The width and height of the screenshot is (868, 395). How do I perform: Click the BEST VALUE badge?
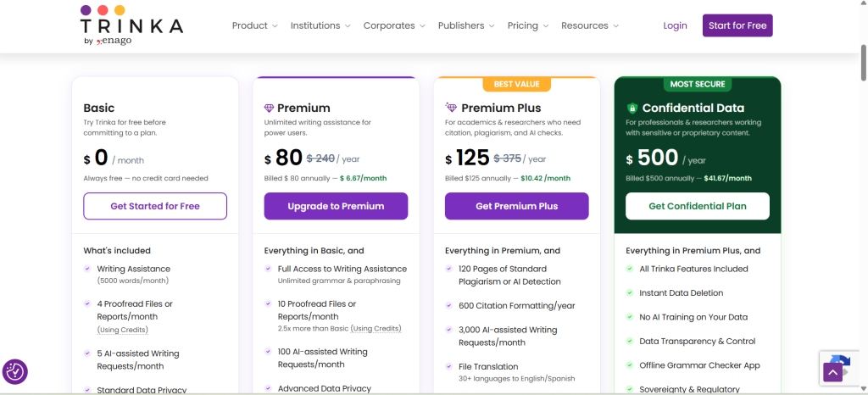pos(516,84)
